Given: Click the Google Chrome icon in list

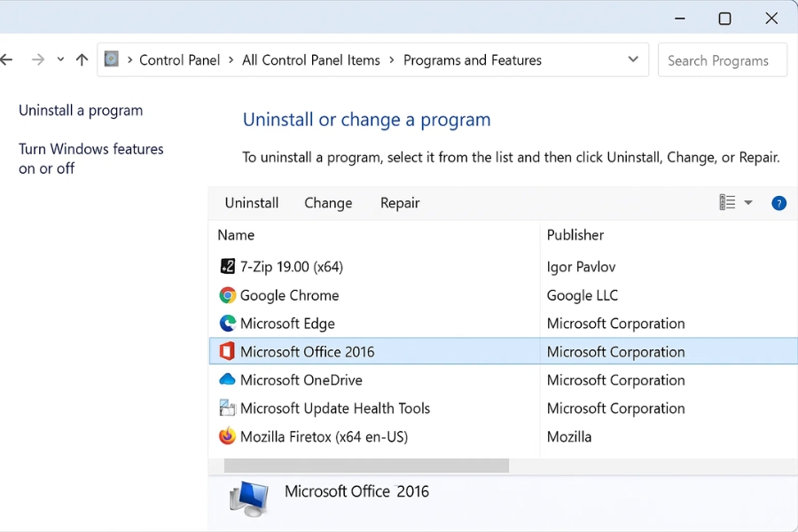Looking at the screenshot, I should click(227, 295).
